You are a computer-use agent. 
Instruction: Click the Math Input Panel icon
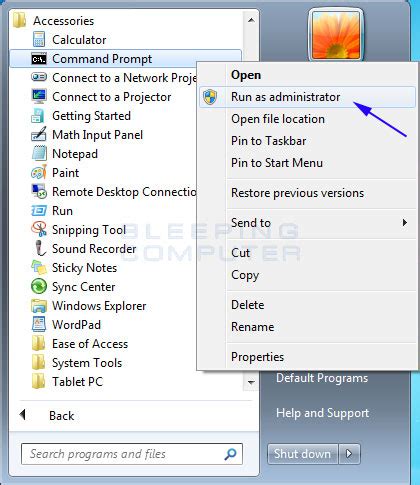pyautogui.click(x=39, y=135)
